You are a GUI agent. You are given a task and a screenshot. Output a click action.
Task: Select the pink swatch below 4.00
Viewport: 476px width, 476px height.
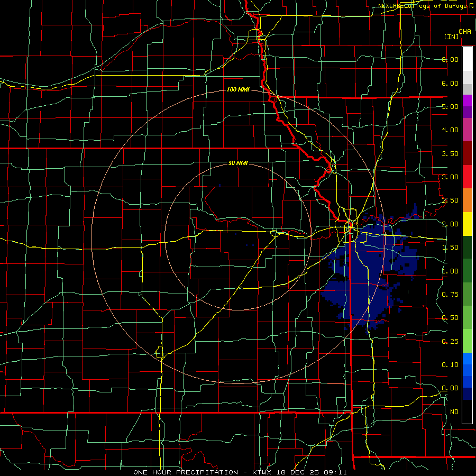(x=467, y=130)
